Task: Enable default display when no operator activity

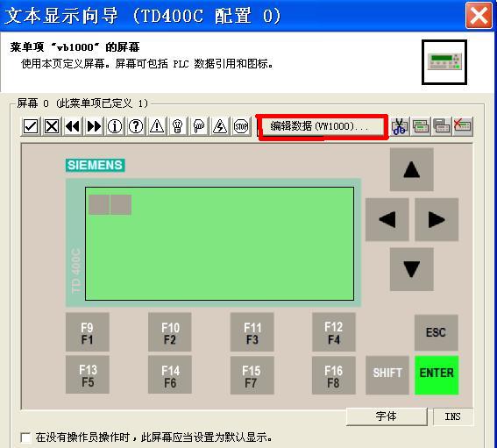Action: coord(25,437)
